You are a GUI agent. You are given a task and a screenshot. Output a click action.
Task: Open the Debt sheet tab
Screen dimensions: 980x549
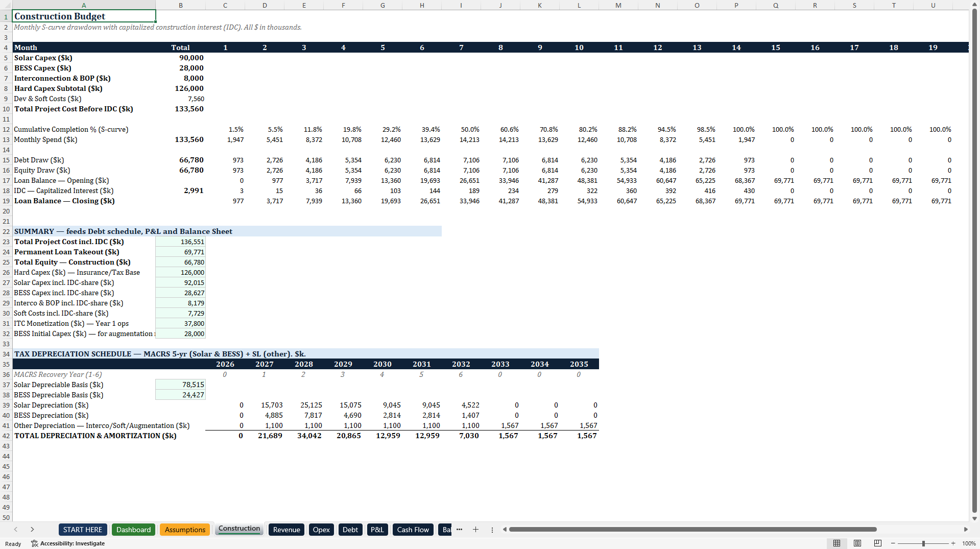(x=350, y=530)
